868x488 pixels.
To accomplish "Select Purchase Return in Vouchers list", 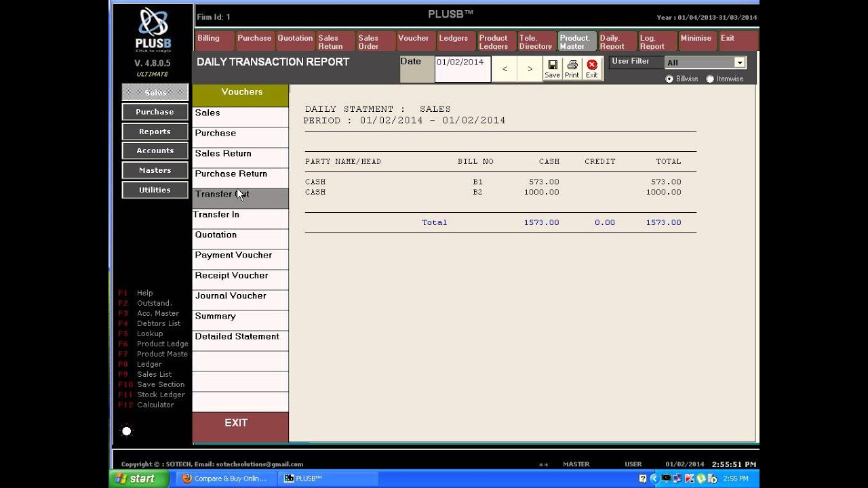I will (x=240, y=178).
